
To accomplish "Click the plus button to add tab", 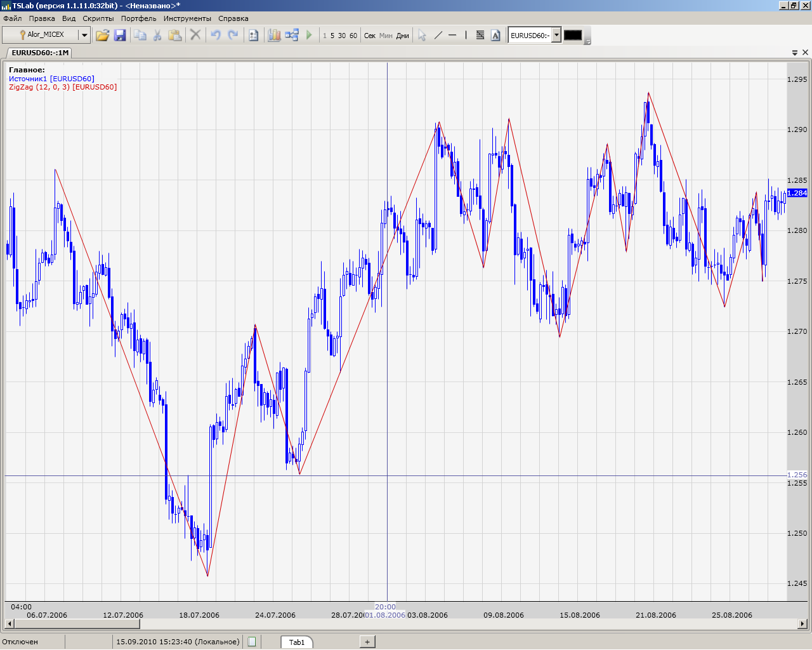I will pyautogui.click(x=367, y=642).
